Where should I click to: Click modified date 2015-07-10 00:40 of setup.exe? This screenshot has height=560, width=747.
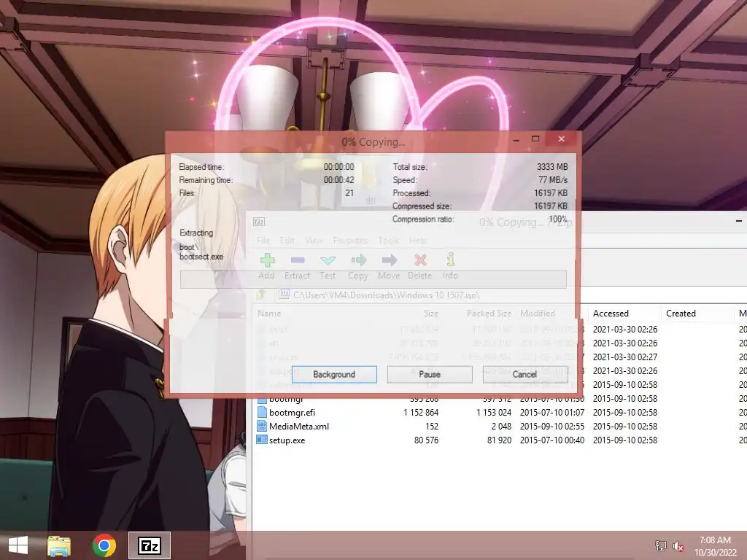pyautogui.click(x=552, y=440)
